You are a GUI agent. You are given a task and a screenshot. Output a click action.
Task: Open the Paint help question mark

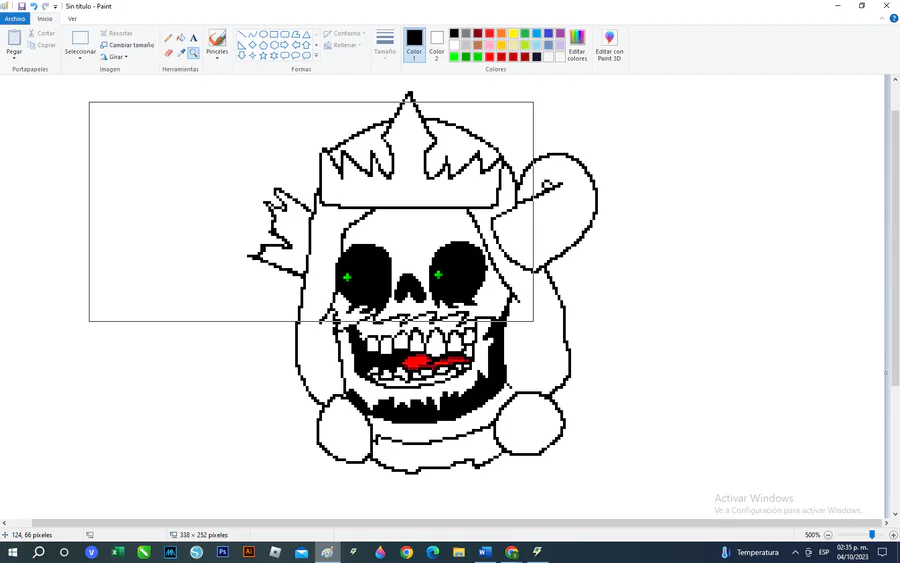[894, 18]
